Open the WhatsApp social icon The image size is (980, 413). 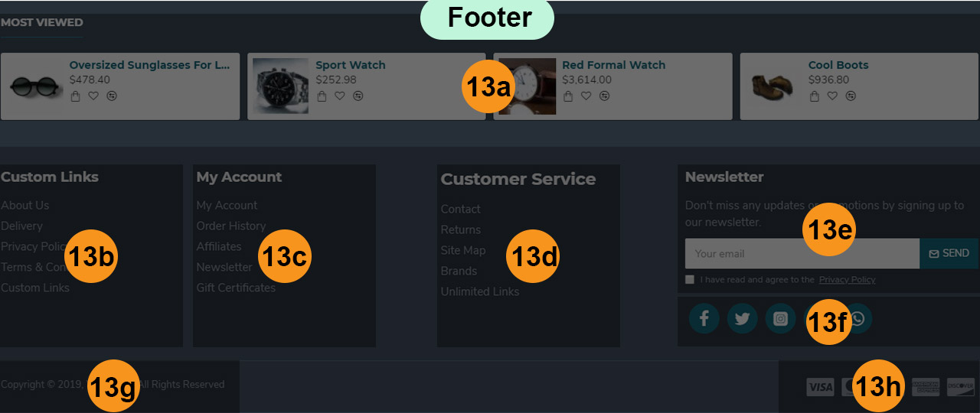tap(857, 319)
